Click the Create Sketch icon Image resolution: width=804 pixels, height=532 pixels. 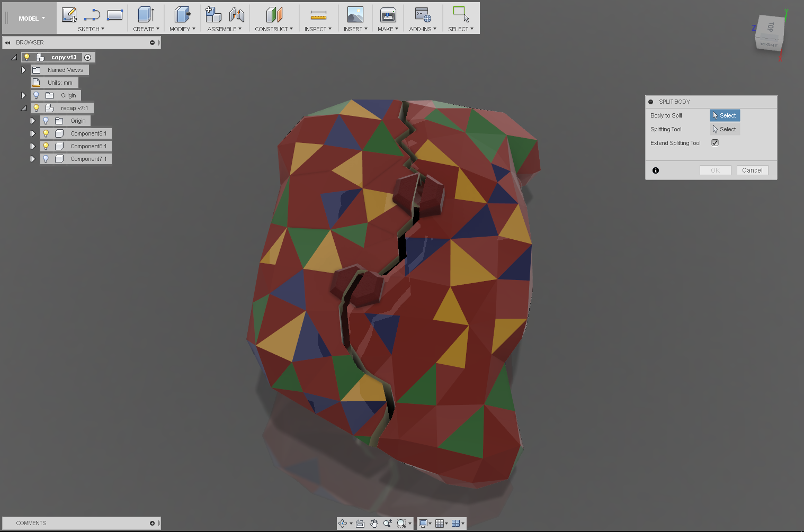(x=69, y=14)
